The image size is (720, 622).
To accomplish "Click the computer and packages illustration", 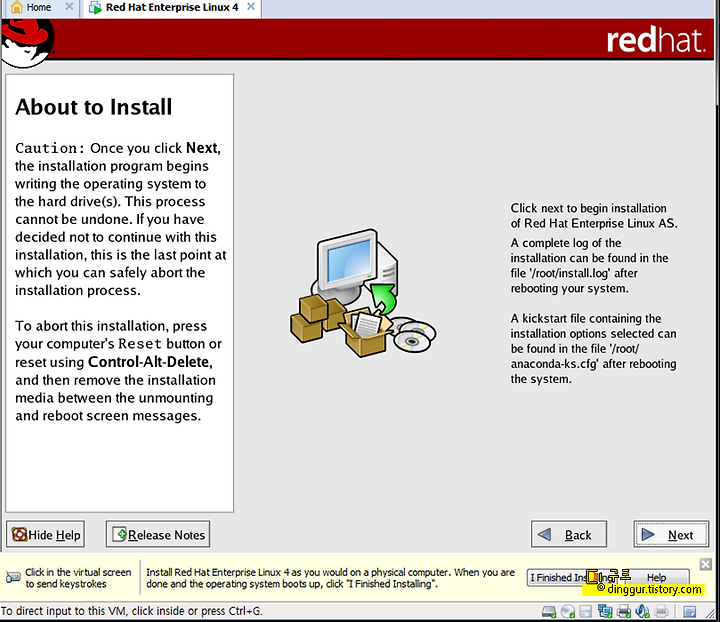I will [x=363, y=293].
